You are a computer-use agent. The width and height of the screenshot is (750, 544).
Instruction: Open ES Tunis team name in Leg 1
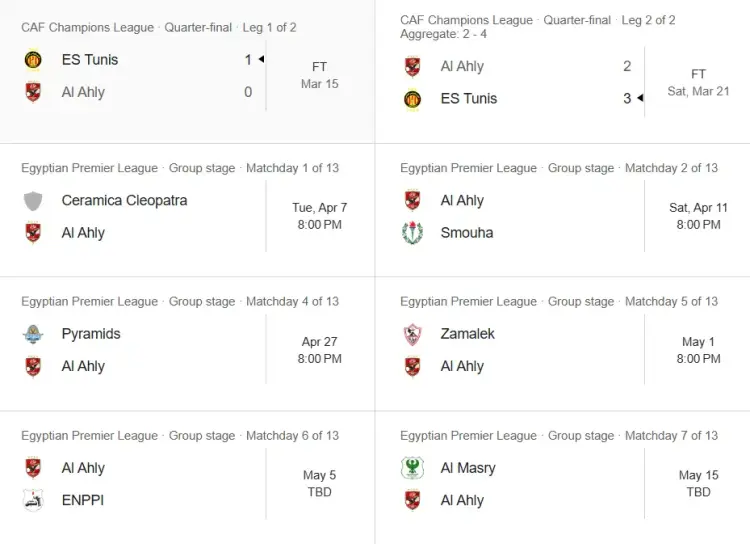[90, 60]
